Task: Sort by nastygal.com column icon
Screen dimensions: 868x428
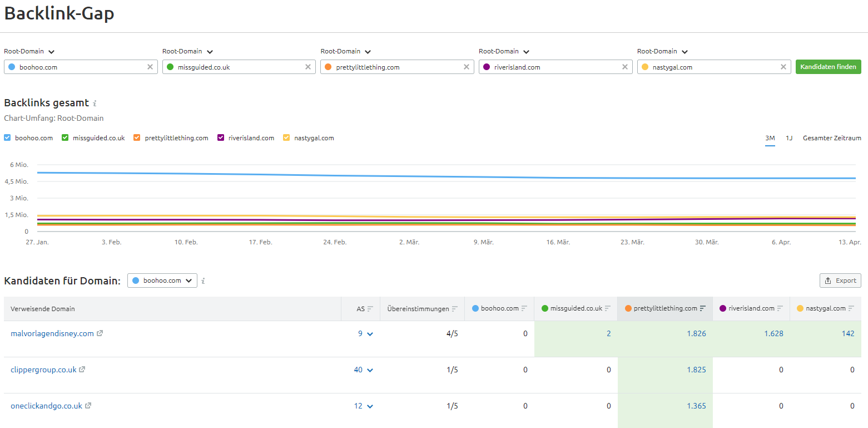Action: [851, 308]
